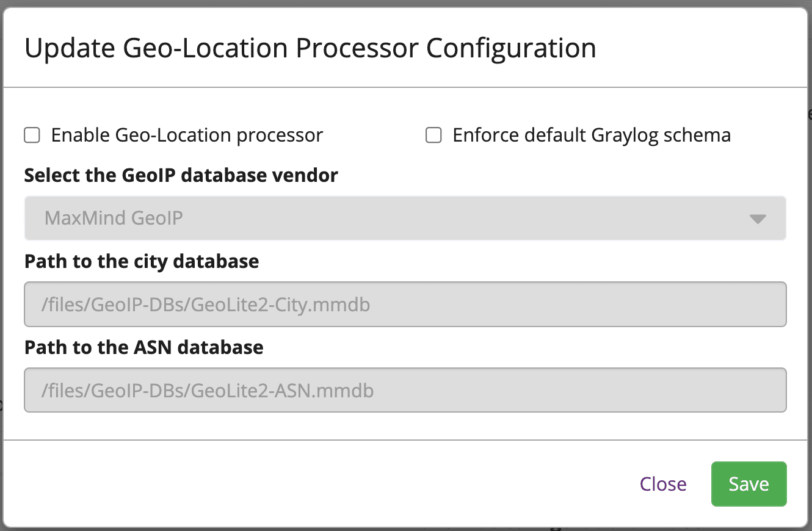This screenshot has width=812, height=531.
Task: Focus the ASN database path input
Action: coord(405,390)
